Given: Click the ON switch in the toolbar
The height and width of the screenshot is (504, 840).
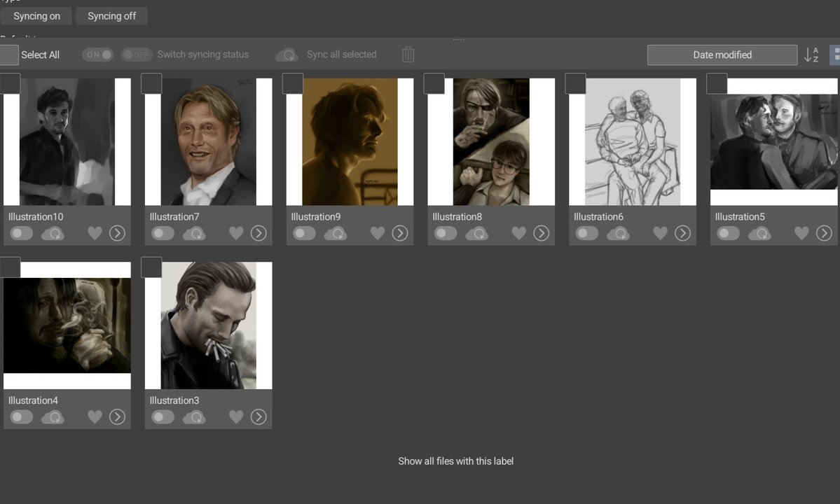Looking at the screenshot, I should [x=97, y=55].
